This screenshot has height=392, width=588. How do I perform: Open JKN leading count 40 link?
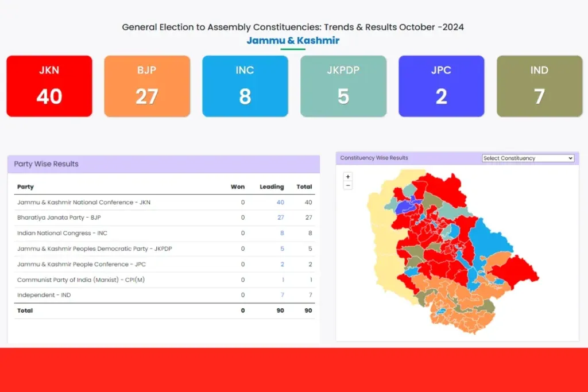pos(280,203)
